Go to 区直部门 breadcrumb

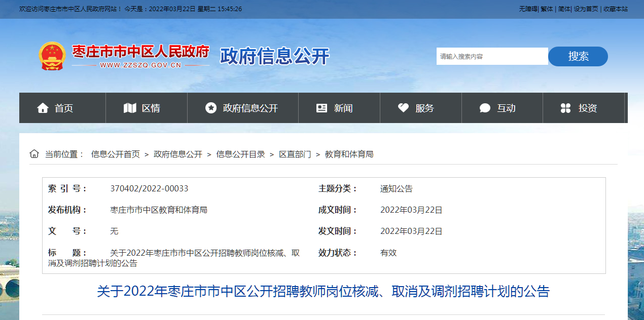295,154
